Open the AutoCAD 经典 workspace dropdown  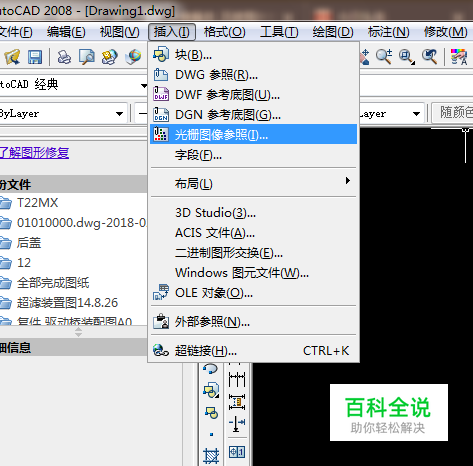tap(144, 85)
